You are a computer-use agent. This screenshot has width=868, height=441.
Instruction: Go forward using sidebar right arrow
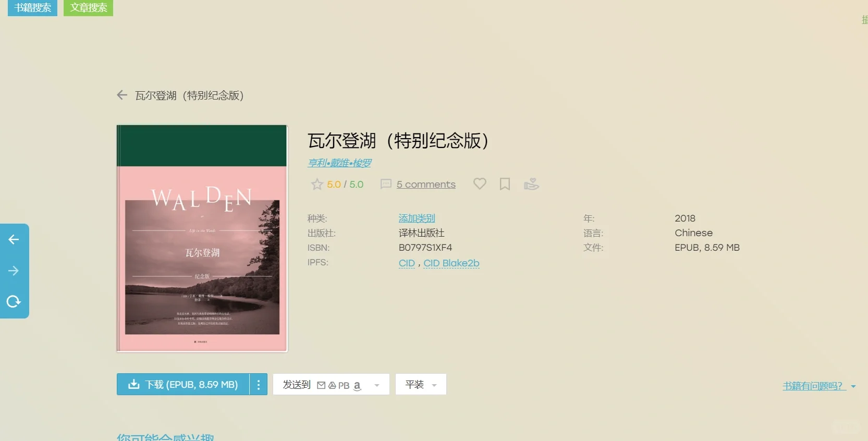[14, 271]
